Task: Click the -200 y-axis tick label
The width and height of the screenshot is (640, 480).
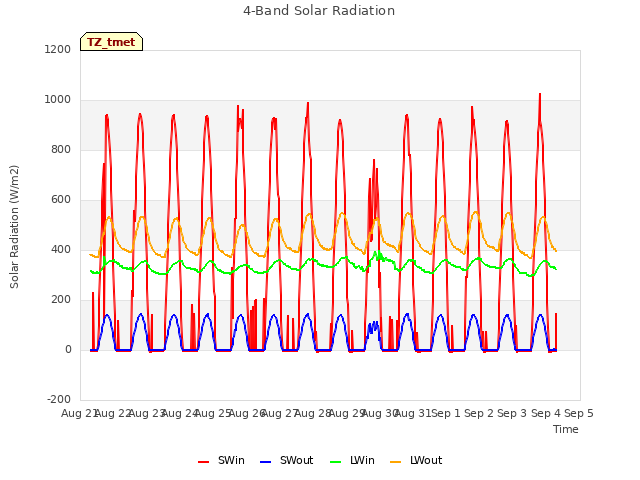Action: [x=59, y=399]
